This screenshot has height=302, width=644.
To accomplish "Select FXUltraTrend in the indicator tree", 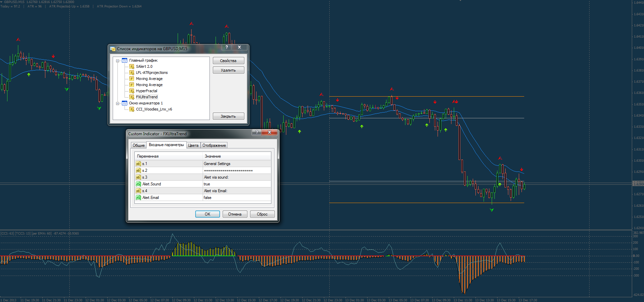I will click(147, 97).
